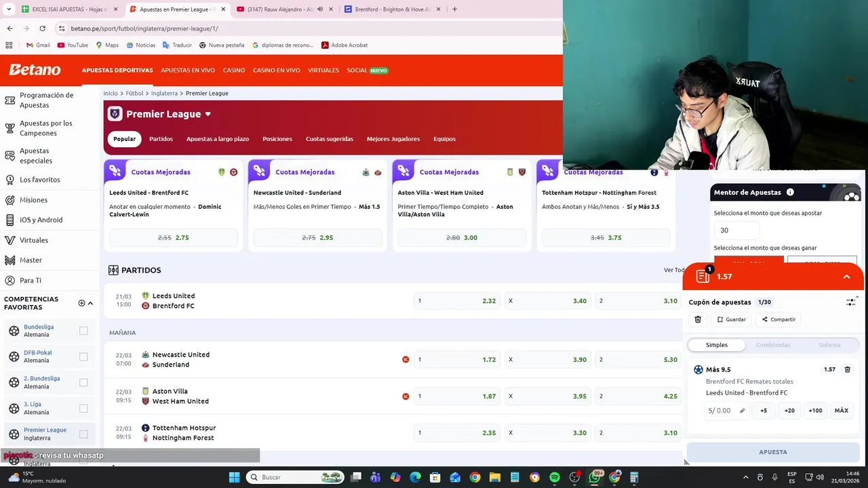Click the Guardar button in bet slip

(x=731, y=319)
